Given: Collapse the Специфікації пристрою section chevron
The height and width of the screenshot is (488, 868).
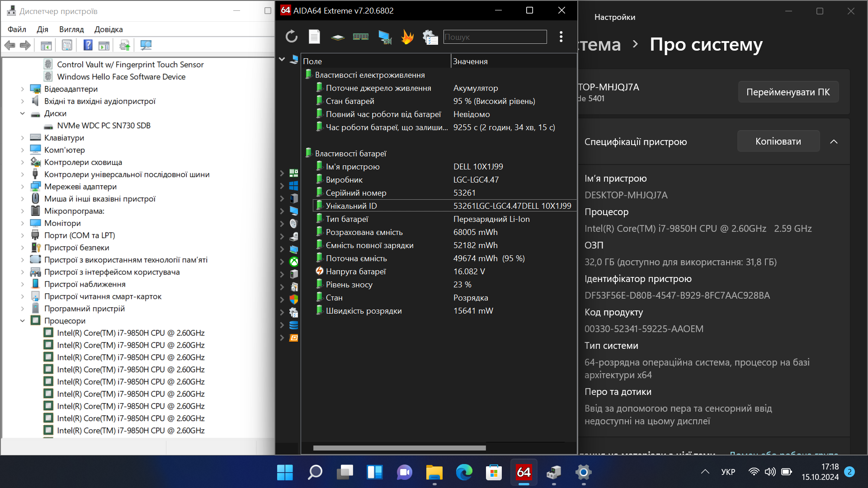Looking at the screenshot, I should point(834,141).
